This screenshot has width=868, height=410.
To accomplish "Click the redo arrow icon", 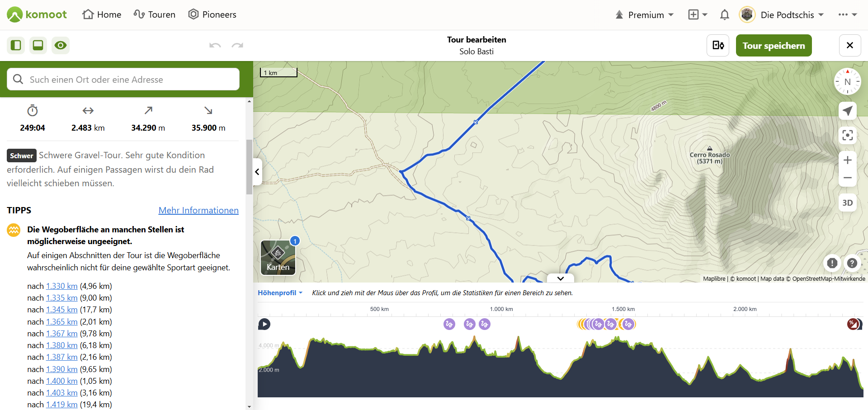I will click(x=237, y=45).
